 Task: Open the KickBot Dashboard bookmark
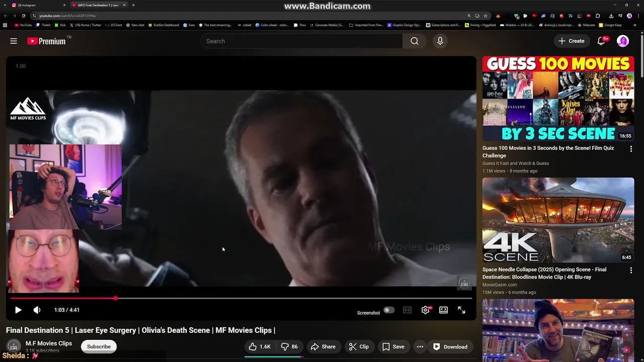(164, 25)
